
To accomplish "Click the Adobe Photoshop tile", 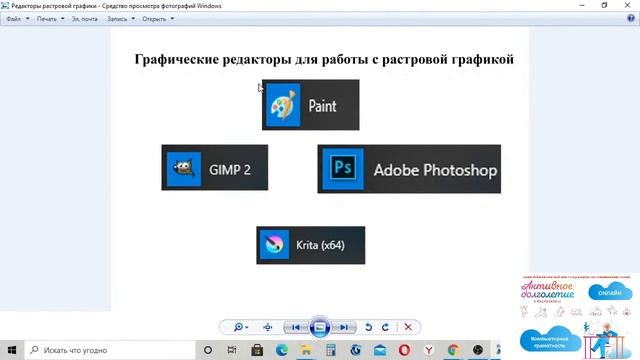I will [409, 169].
